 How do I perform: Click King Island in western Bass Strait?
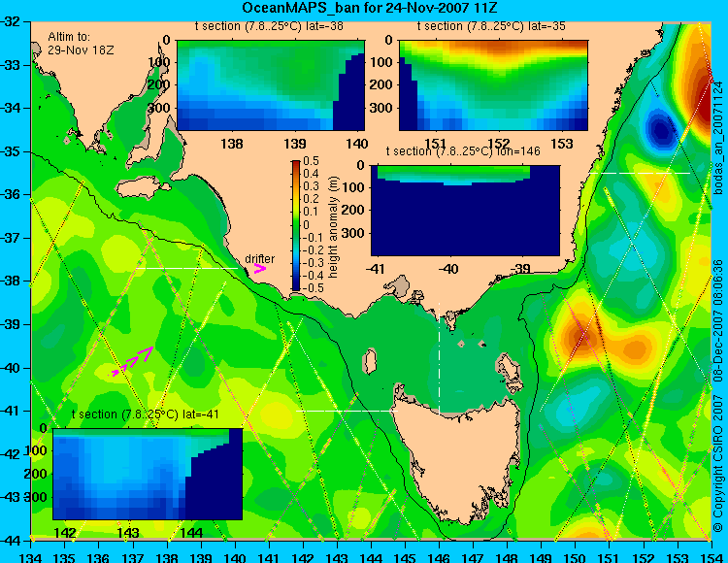point(369,361)
